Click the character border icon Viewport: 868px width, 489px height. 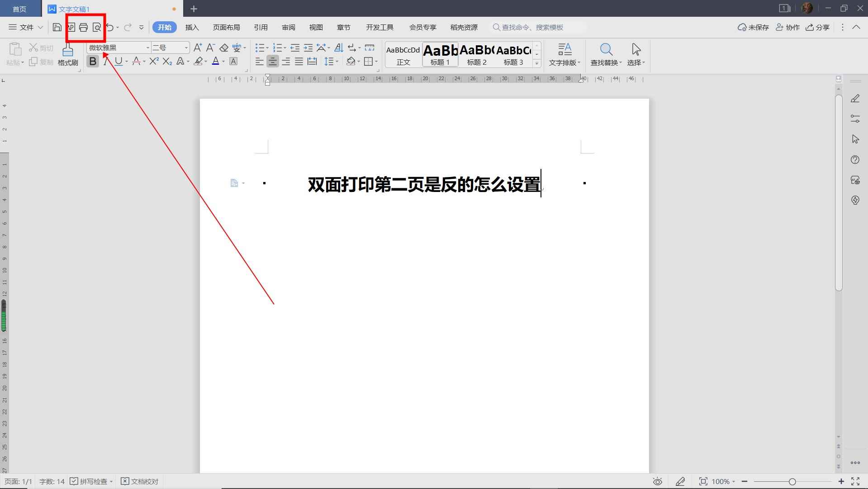(x=233, y=61)
